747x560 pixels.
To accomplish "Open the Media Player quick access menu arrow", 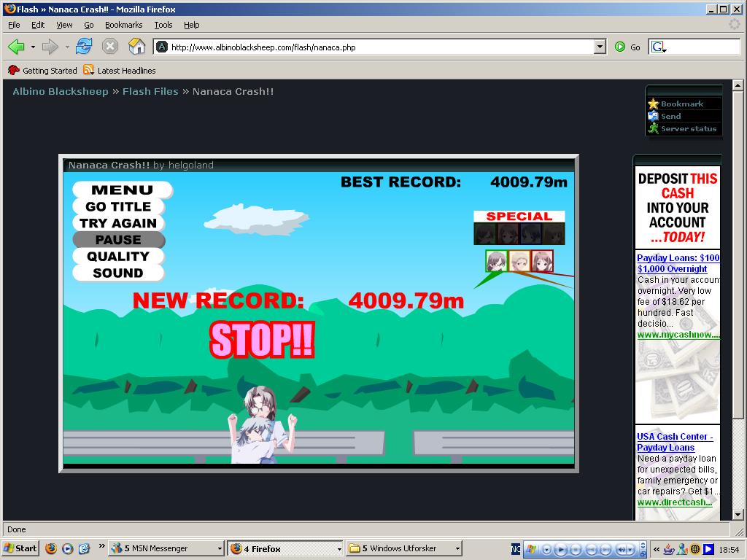I will [x=547, y=549].
